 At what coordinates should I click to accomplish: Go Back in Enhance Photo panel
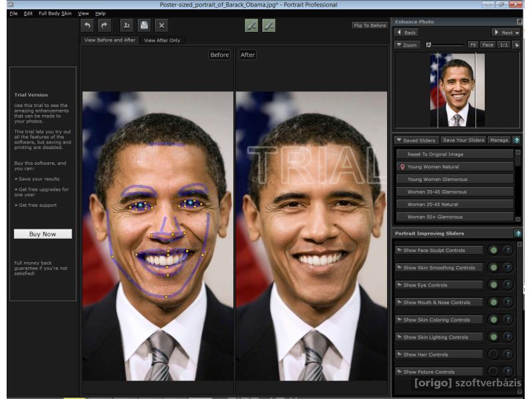406,33
